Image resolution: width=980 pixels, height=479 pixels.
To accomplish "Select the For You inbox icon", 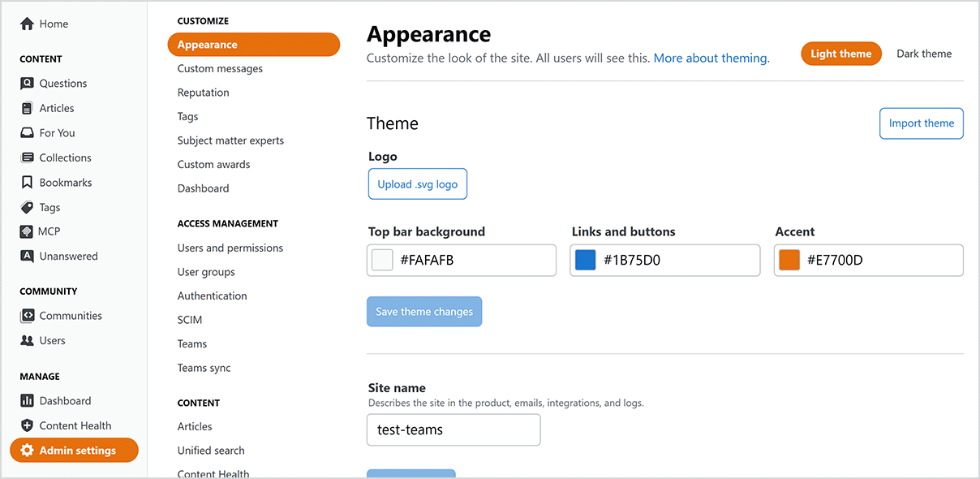I will (27, 133).
